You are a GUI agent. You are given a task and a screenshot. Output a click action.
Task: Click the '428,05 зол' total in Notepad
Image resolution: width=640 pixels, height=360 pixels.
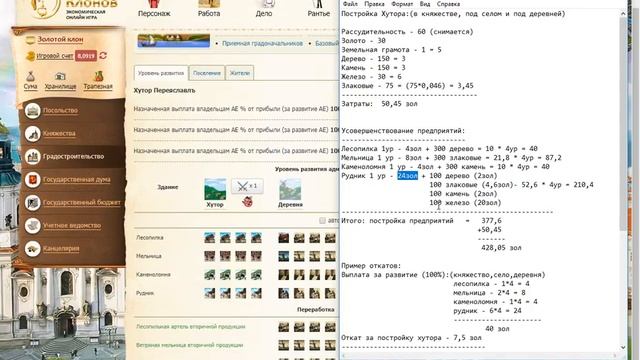(501, 248)
